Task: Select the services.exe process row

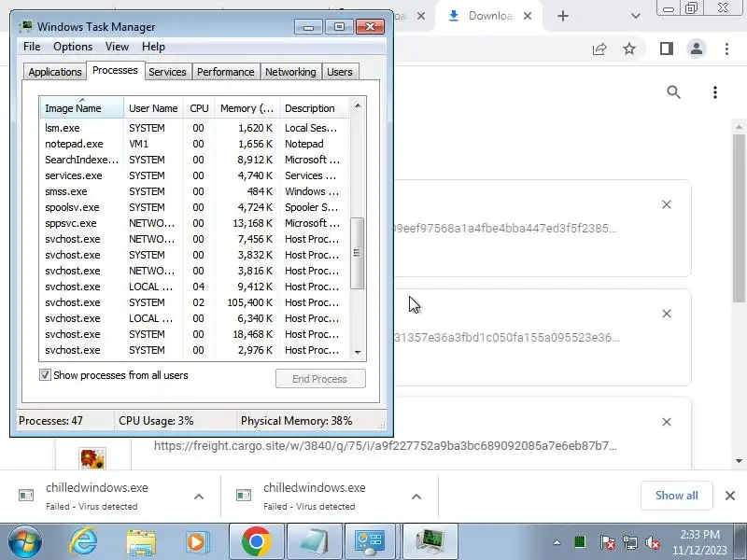Action: (x=195, y=175)
